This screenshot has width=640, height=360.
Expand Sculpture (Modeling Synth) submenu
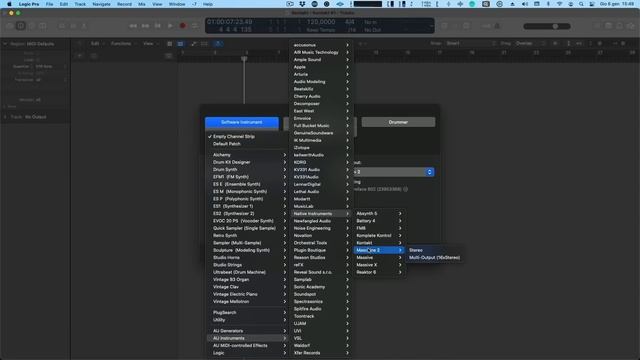pos(246,250)
